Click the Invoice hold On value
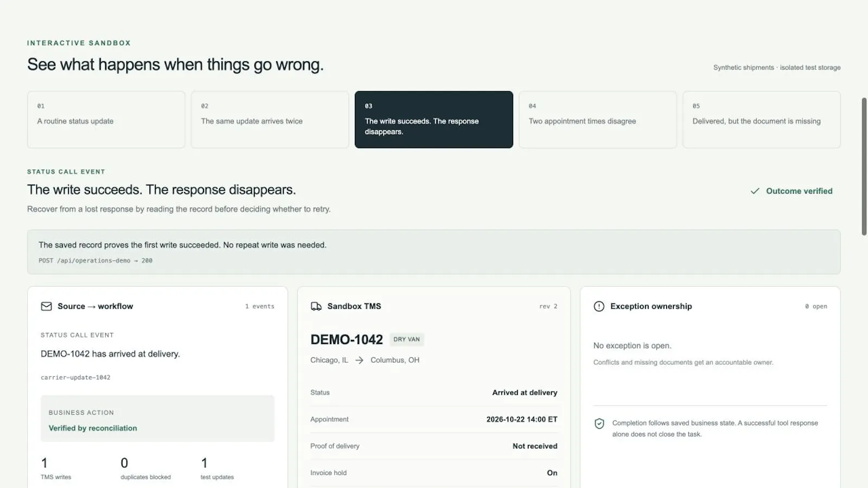The height and width of the screenshot is (488, 868). (552, 473)
